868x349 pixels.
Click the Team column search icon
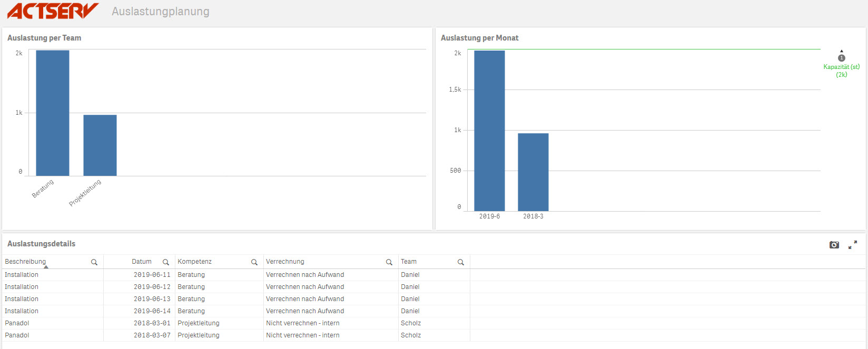point(461,262)
